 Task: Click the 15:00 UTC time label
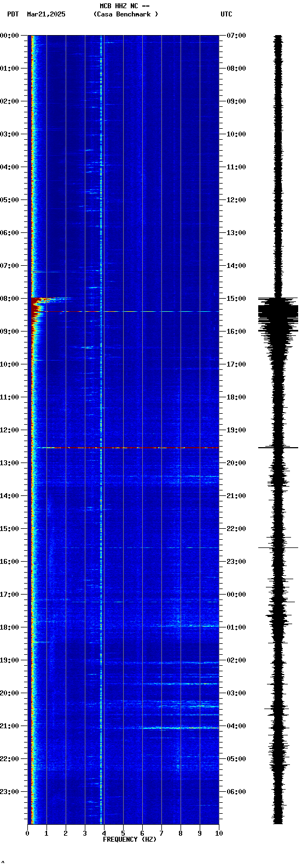pyautogui.click(x=236, y=299)
